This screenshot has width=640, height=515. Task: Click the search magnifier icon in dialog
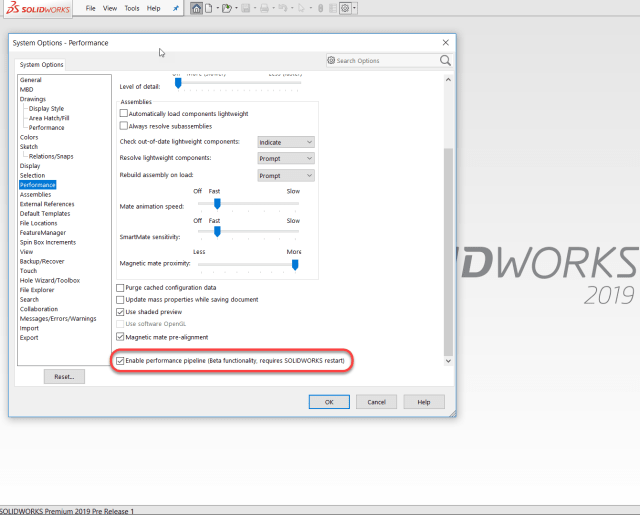pos(445,61)
